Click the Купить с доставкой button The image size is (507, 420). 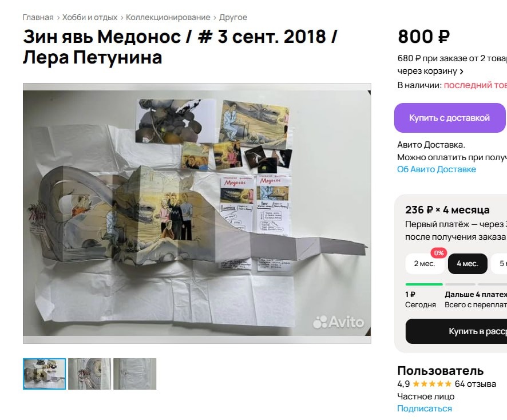(x=450, y=118)
